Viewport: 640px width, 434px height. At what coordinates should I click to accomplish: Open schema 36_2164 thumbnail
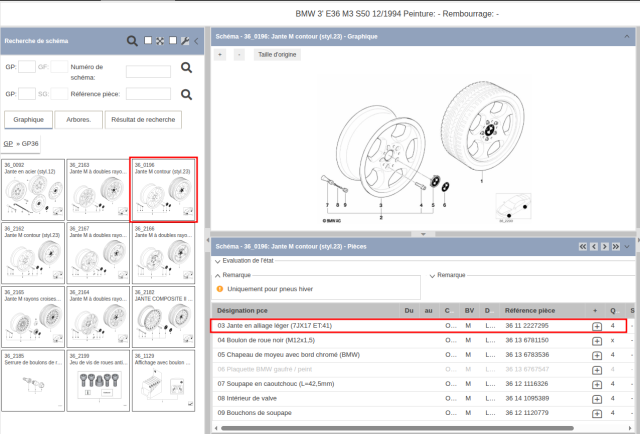98,317
